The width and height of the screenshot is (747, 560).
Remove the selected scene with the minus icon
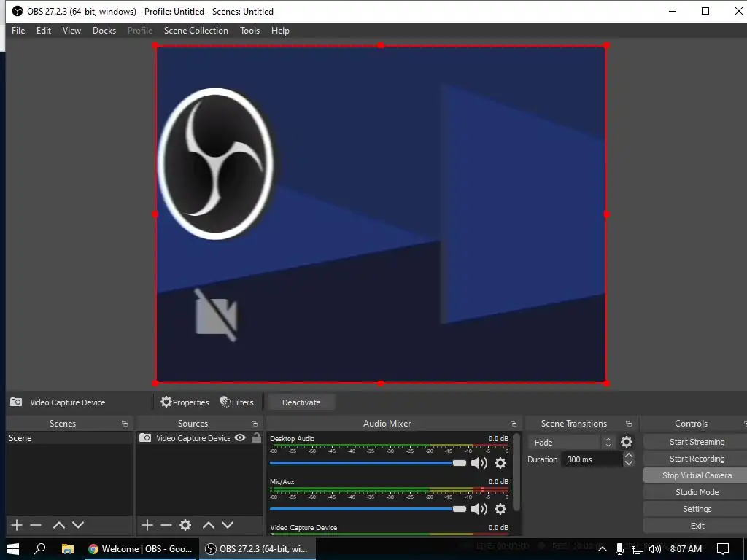point(36,525)
